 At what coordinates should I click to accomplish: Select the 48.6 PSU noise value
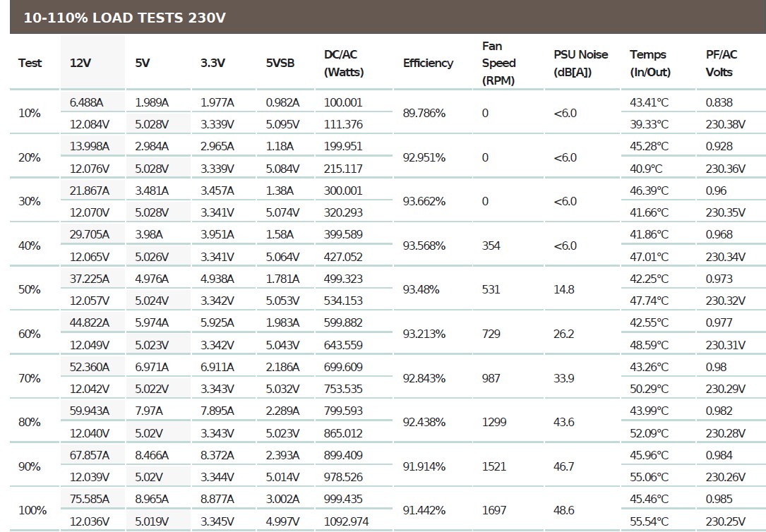(564, 510)
